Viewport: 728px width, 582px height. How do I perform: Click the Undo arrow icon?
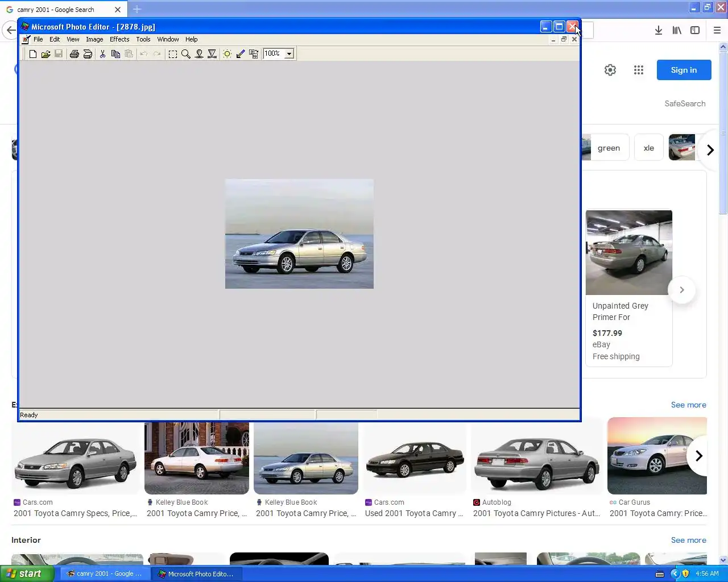point(144,54)
